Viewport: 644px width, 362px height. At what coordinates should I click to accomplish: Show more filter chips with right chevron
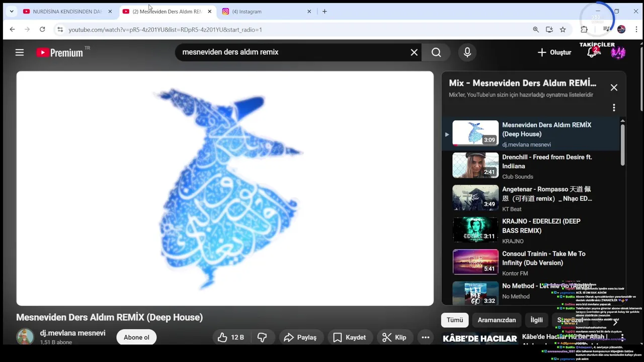coord(615,322)
